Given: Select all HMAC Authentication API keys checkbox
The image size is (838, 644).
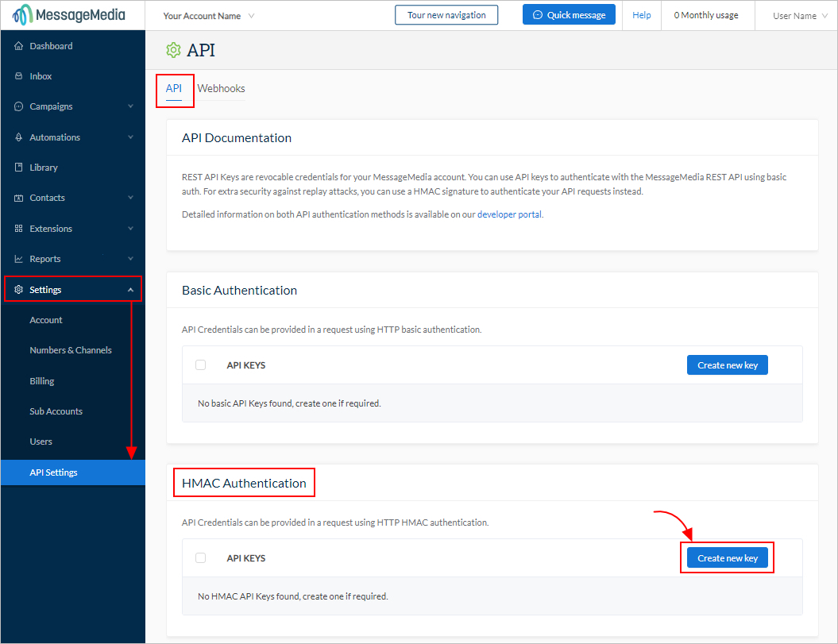Looking at the screenshot, I should point(200,558).
